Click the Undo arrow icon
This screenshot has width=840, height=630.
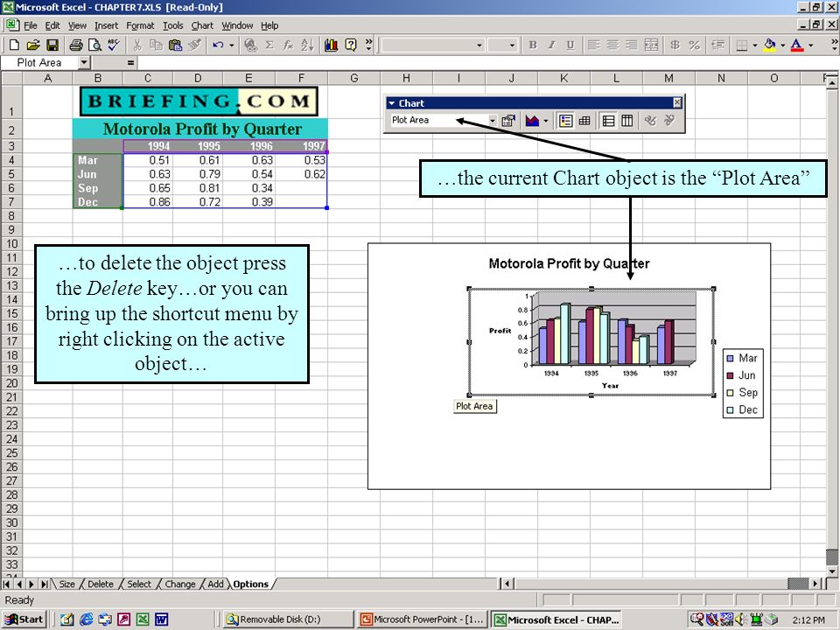tap(218, 45)
